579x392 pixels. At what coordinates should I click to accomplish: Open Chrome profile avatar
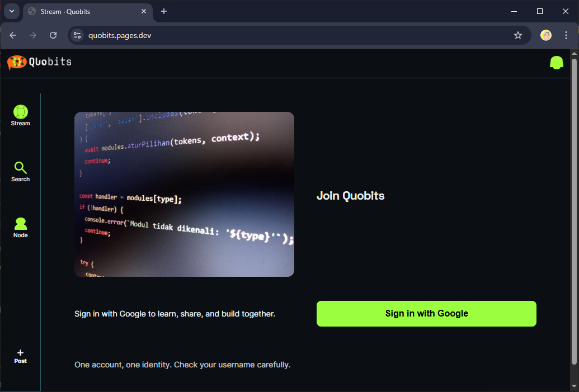(546, 35)
